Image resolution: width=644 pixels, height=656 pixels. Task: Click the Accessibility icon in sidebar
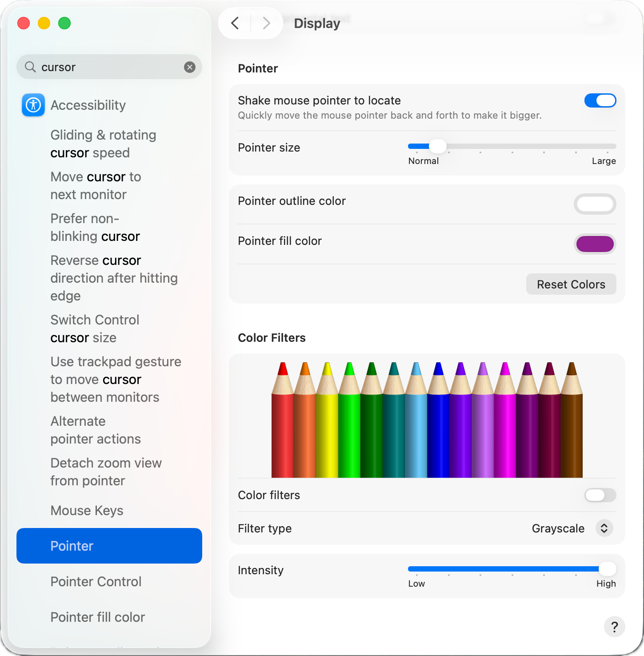click(x=33, y=105)
